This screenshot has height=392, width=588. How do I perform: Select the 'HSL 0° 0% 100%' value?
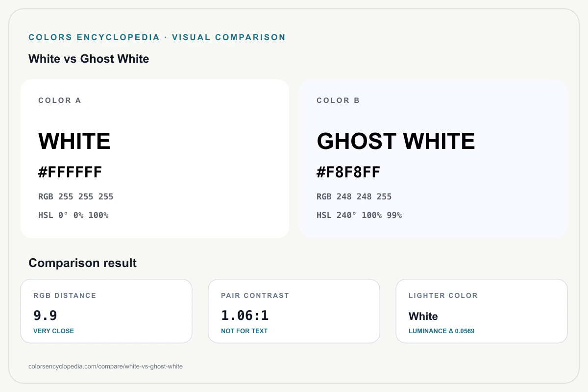point(73,215)
